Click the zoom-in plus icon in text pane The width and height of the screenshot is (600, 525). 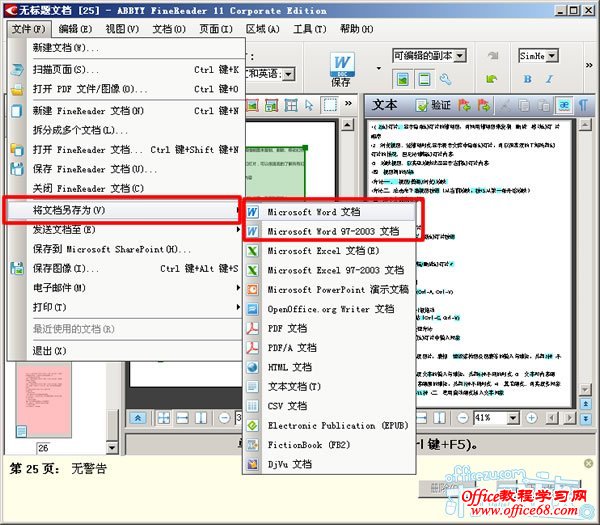coord(532,418)
